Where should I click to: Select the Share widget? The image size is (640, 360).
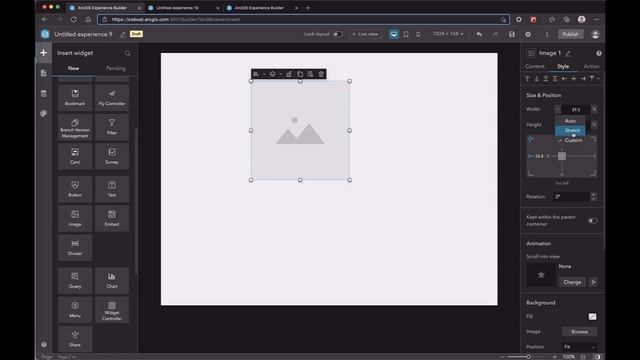click(75, 339)
